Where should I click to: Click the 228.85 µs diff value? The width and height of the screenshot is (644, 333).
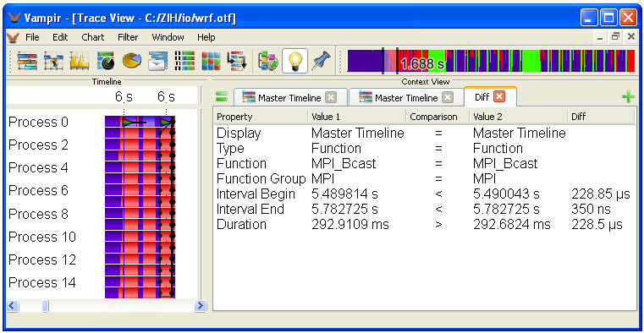pos(601,194)
